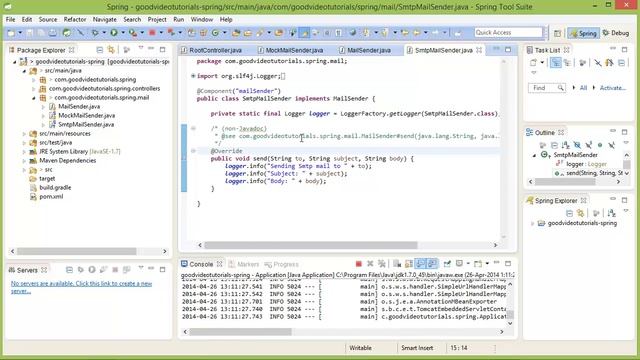This screenshot has width=640, height=360.
Task: Click the editor horizontal scrollbar
Action: pos(311,245)
